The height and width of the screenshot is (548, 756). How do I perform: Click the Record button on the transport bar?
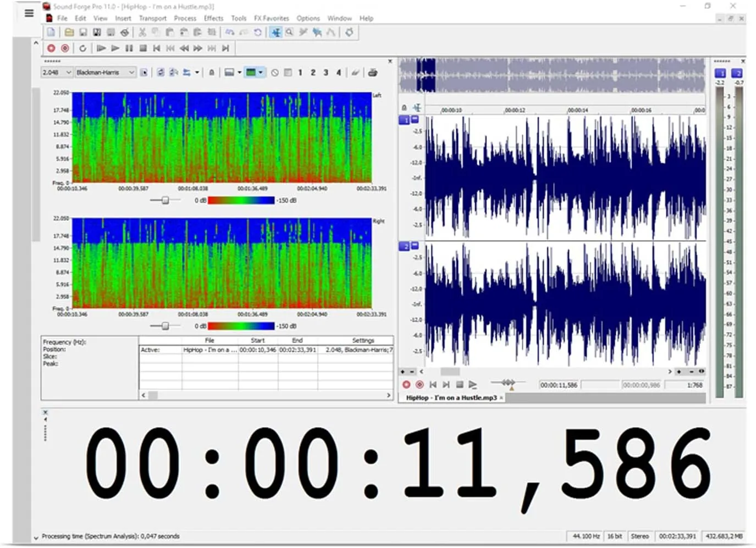pos(51,48)
